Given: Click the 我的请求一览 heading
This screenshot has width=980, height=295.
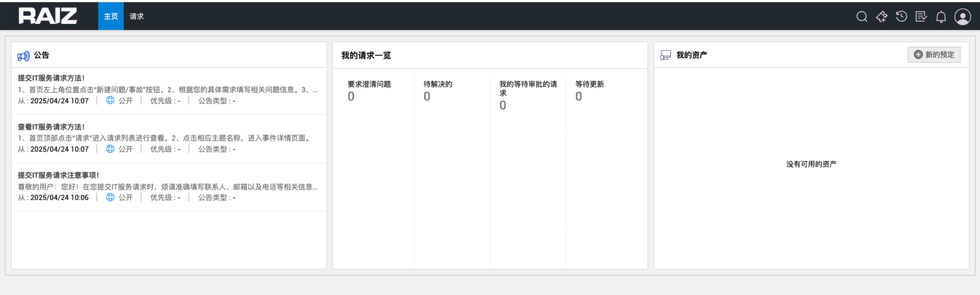Looking at the screenshot, I should point(366,56).
